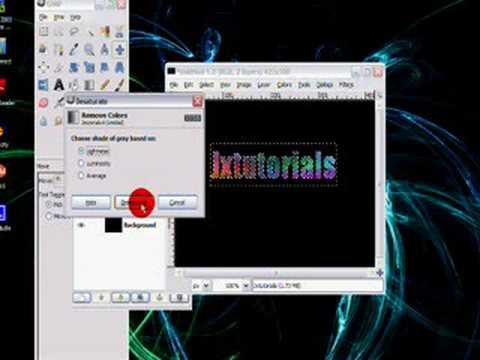Open the Colors menu in image window

pyautogui.click(x=284, y=85)
